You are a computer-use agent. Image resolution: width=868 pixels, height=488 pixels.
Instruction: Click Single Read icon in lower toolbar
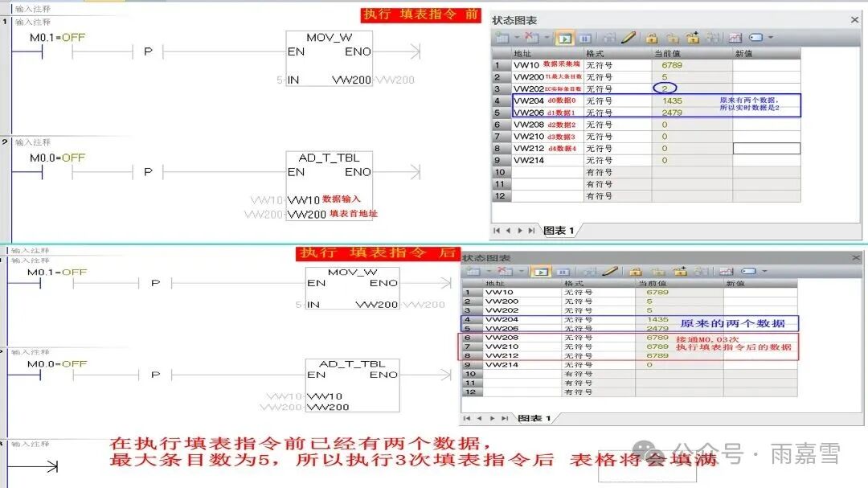pyautogui.click(x=589, y=272)
